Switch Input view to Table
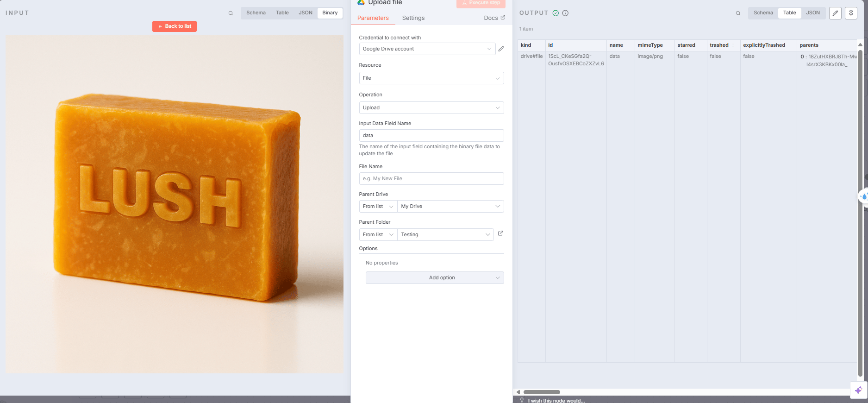The height and width of the screenshot is (403, 868). [282, 13]
